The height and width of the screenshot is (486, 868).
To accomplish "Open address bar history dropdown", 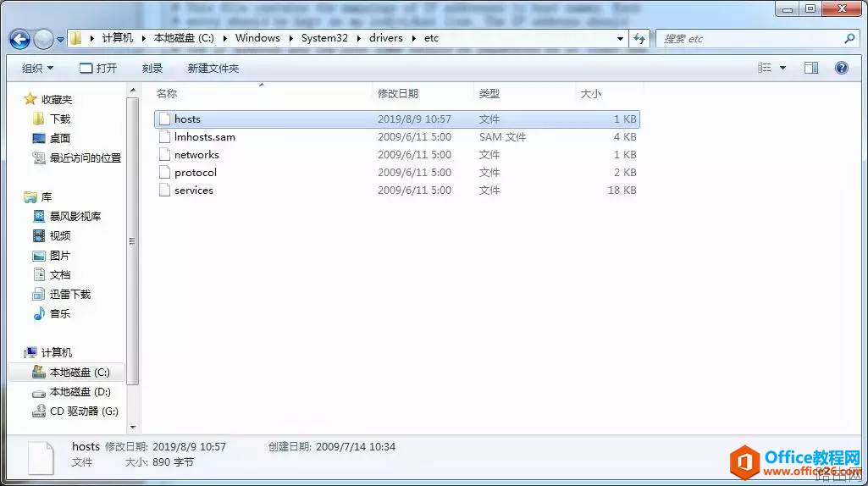I will 620,39.
